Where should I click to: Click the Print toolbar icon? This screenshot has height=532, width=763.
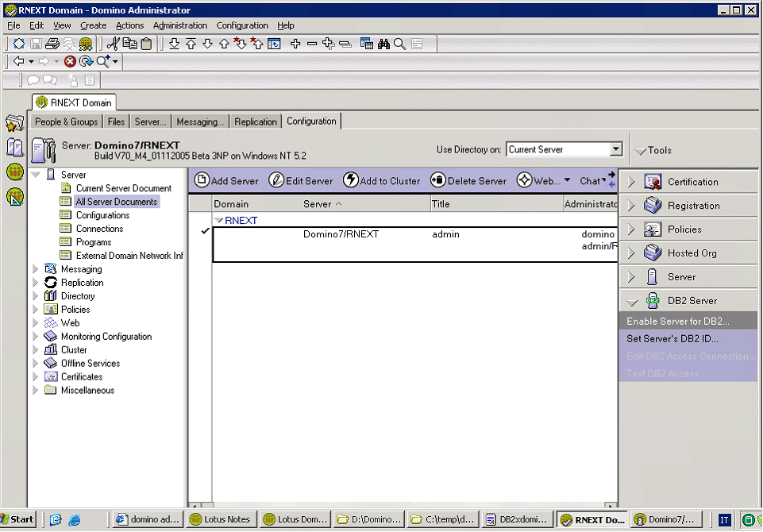pyautogui.click(x=52, y=44)
